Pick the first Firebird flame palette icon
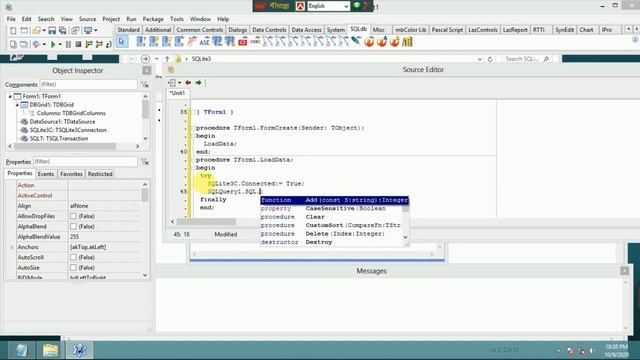This screenshot has width=640, height=360. [369, 42]
